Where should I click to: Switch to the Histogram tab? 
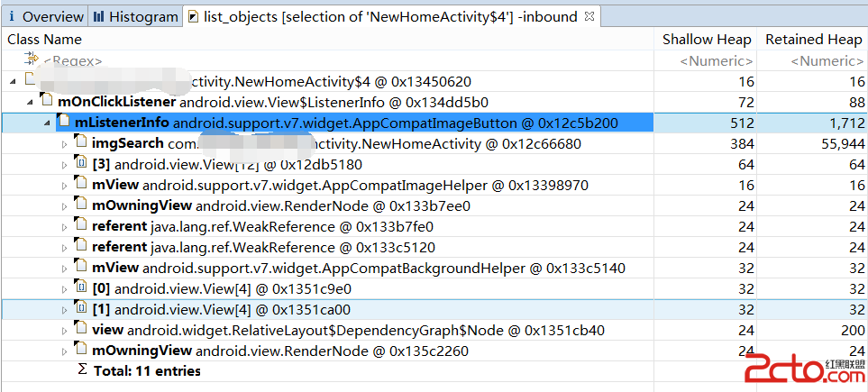(x=135, y=17)
